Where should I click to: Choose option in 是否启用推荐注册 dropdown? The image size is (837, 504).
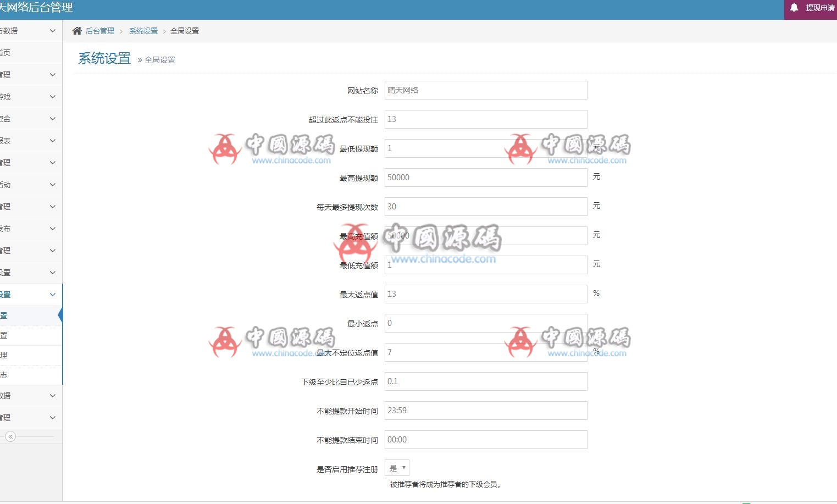[397, 468]
